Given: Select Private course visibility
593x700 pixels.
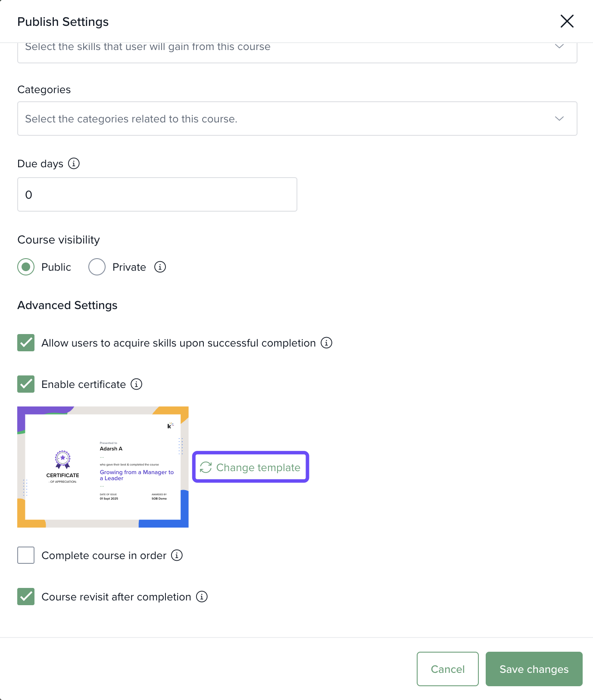Looking at the screenshot, I should pyautogui.click(x=97, y=267).
